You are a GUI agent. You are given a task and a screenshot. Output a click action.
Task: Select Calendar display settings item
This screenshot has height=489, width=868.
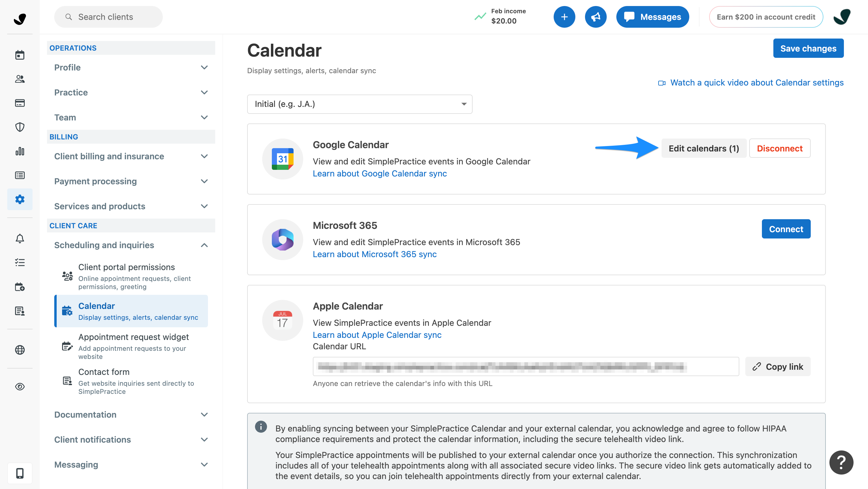[131, 311]
